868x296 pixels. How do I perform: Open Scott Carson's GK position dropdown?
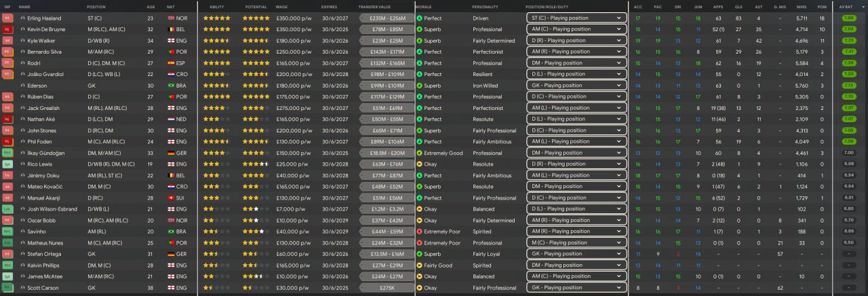click(x=576, y=288)
